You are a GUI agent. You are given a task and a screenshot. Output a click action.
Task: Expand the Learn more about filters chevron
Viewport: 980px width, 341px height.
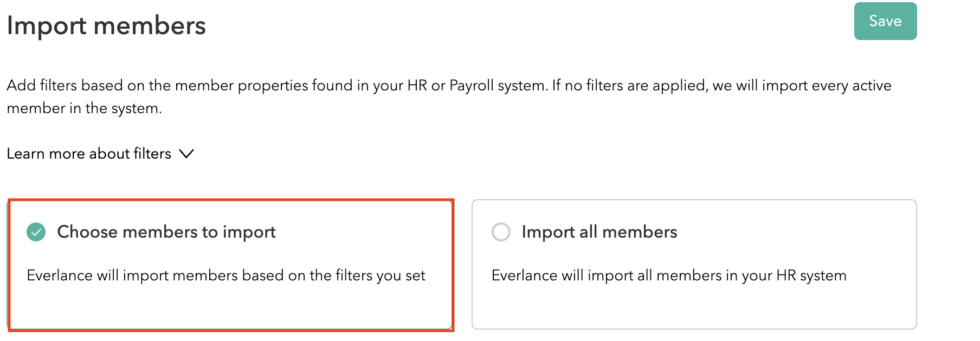(186, 154)
